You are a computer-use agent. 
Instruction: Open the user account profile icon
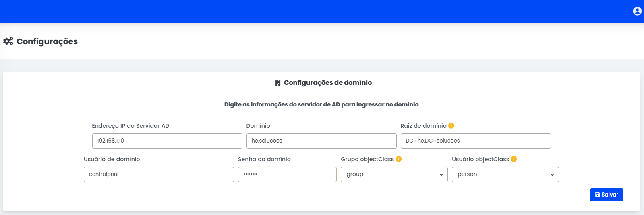637,11
